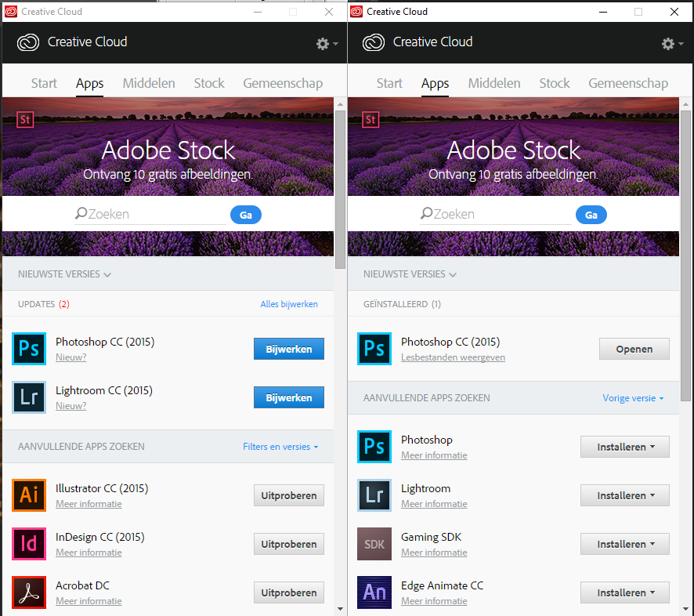This screenshot has width=694, height=616.
Task: Open Installeren dropdown for Photoshop
Action: [x=625, y=447]
